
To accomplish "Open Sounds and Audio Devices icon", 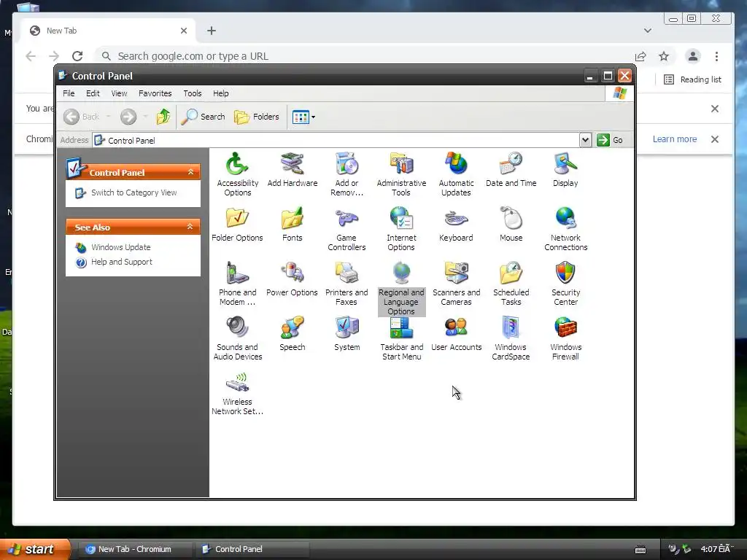I will click(237, 338).
